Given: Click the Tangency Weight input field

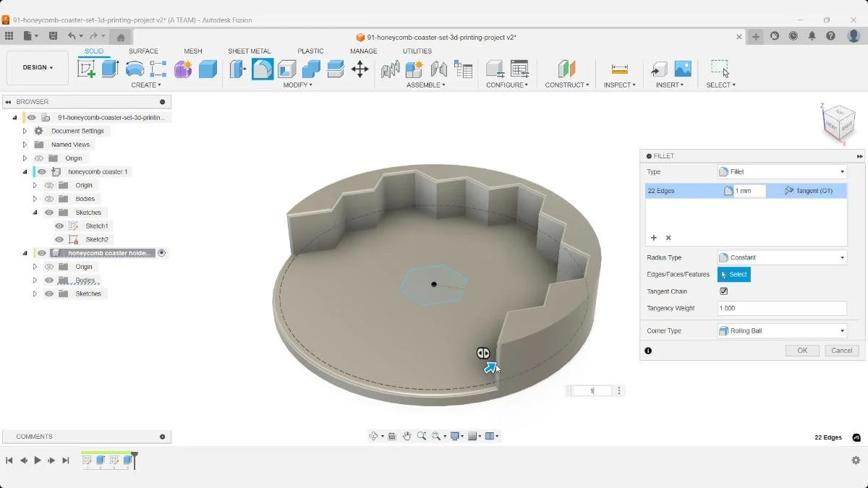Looking at the screenshot, I should tap(782, 308).
